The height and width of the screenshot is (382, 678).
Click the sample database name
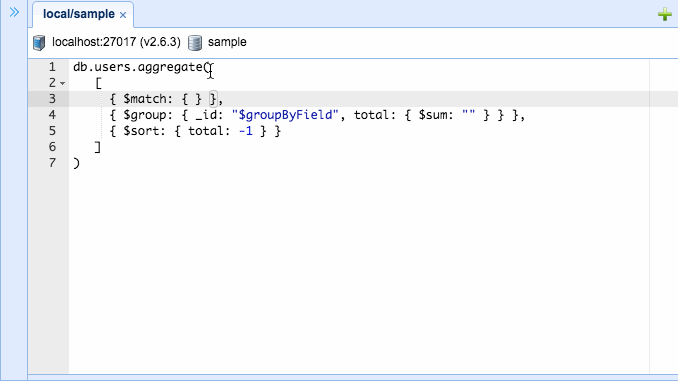pos(227,42)
